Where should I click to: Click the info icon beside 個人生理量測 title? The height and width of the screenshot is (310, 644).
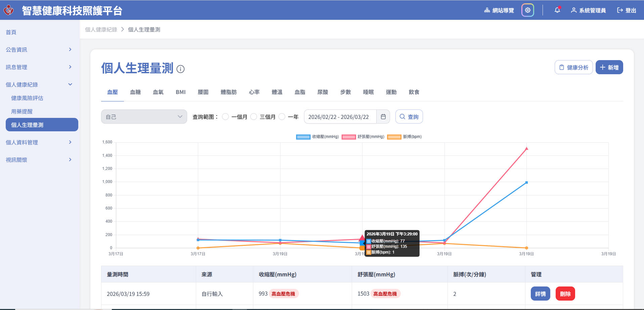180,69
